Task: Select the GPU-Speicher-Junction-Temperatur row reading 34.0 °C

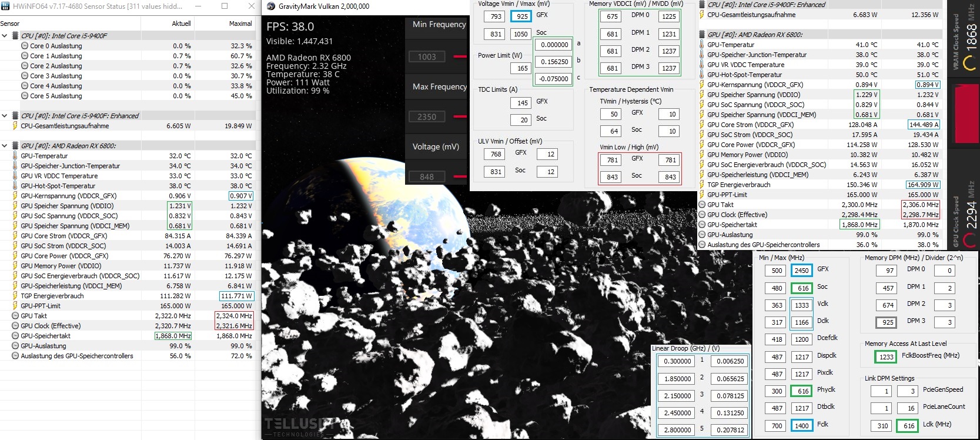Action: coord(128,166)
